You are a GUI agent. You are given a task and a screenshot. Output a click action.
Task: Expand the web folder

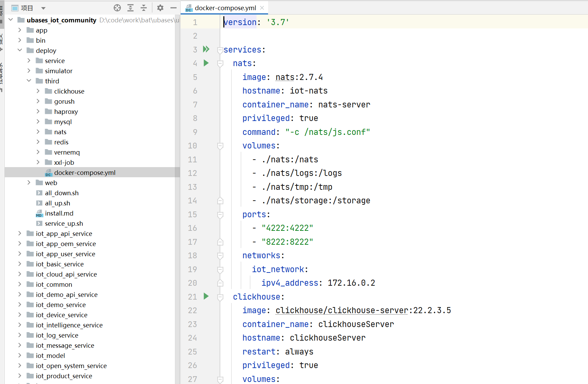tap(29, 182)
